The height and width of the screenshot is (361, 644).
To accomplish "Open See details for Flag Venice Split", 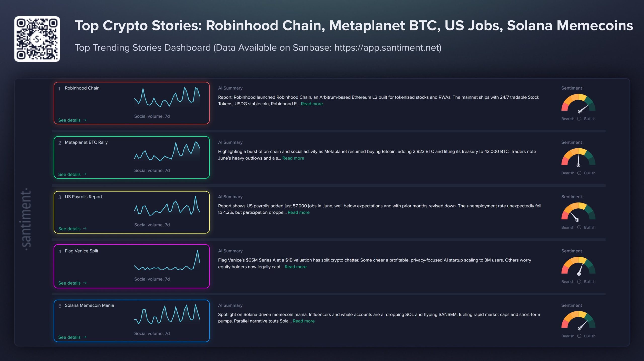I will click(72, 283).
